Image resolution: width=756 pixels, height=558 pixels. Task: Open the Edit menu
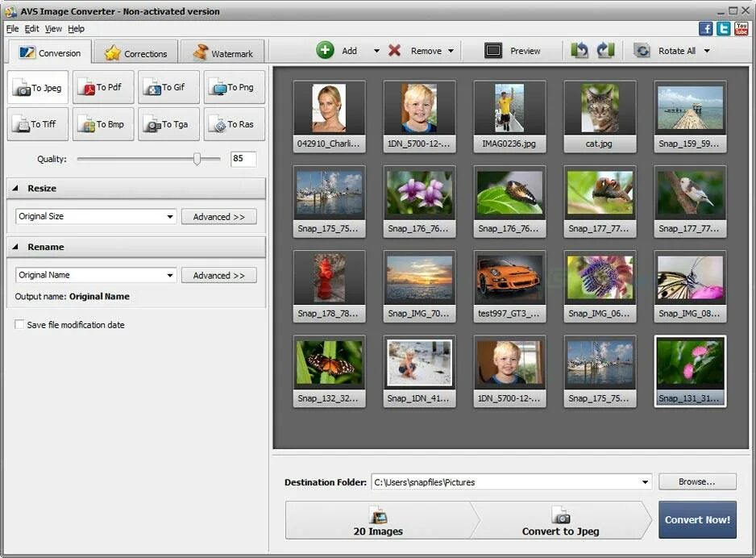pos(31,29)
